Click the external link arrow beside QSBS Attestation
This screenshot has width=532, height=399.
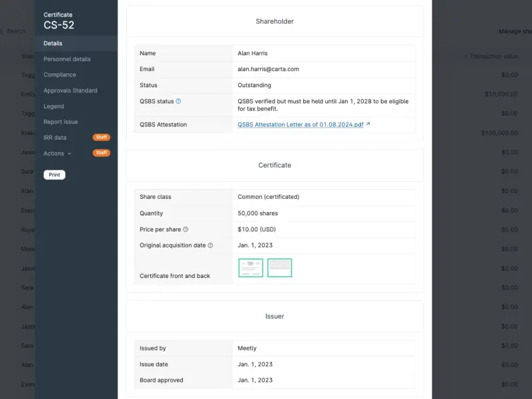[x=368, y=124]
